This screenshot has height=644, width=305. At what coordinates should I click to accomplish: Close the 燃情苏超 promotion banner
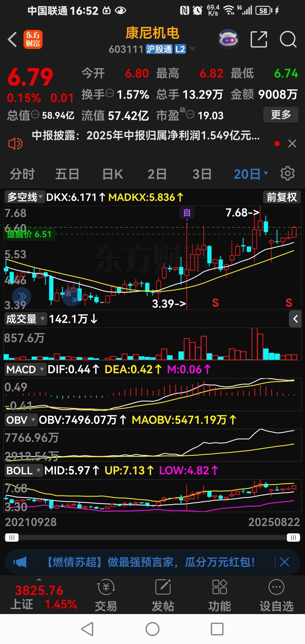tap(284, 562)
